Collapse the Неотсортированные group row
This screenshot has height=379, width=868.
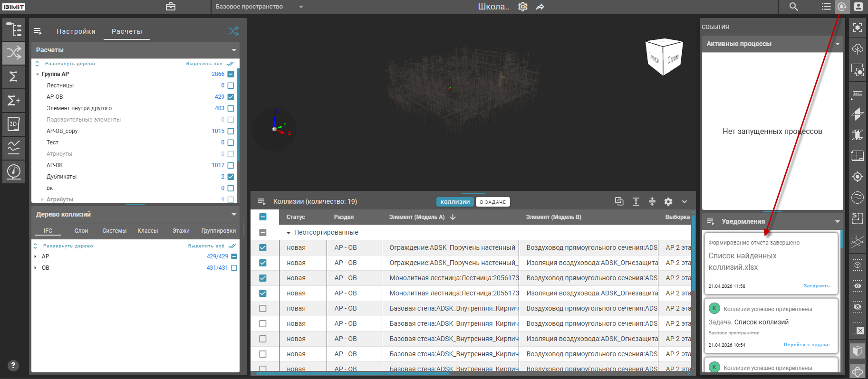click(x=288, y=233)
